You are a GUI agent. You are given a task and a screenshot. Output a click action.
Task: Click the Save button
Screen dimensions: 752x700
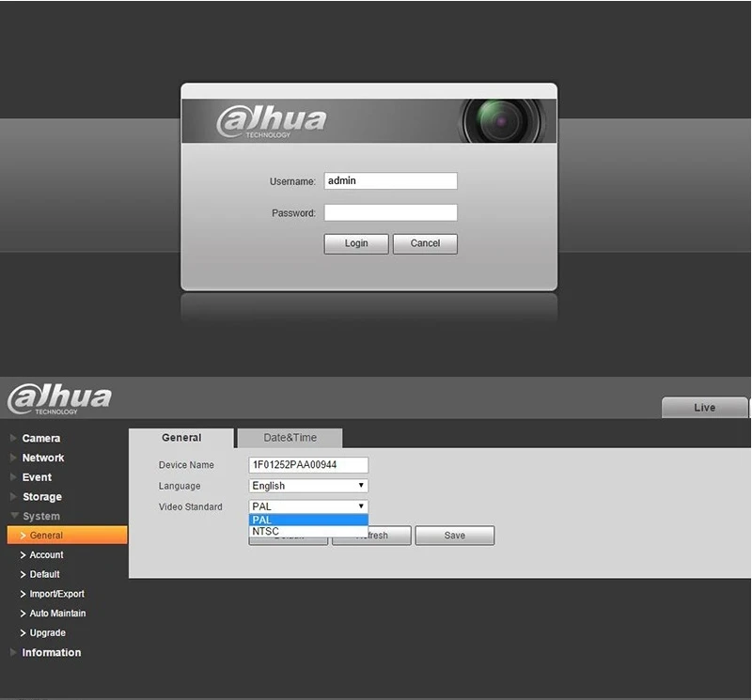455,536
